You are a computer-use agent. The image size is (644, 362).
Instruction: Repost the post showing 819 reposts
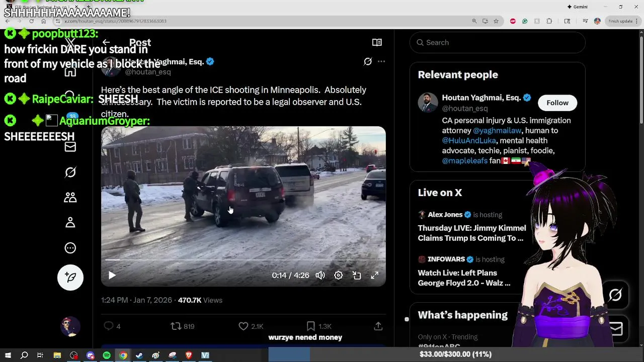tap(176, 326)
